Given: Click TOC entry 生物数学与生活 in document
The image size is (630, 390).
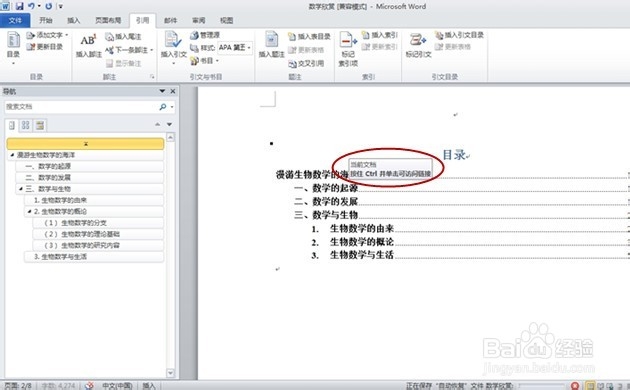Looking at the screenshot, I should tap(362, 255).
